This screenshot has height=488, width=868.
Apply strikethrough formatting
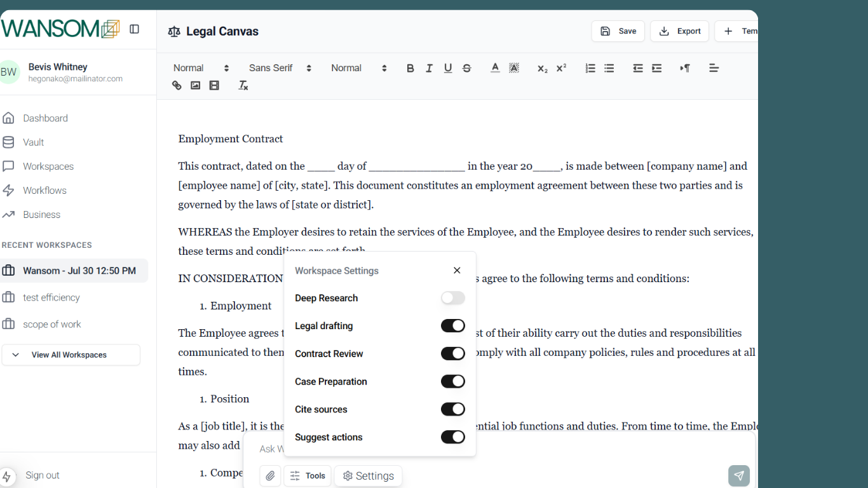click(466, 68)
